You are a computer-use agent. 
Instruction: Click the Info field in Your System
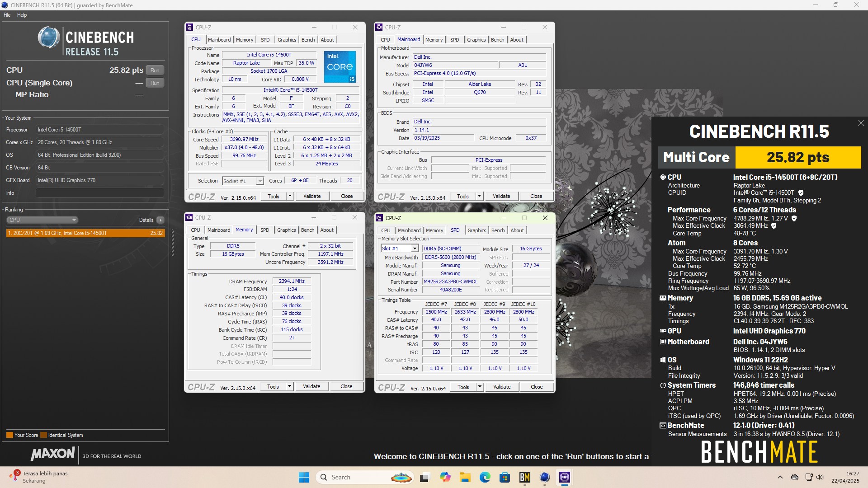point(99,193)
